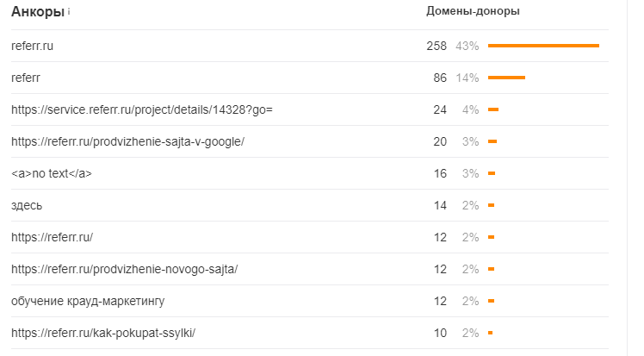Image resolution: width=644 pixels, height=356 pixels.
Task: Click the orange 43% progress bar
Action: tap(543, 46)
